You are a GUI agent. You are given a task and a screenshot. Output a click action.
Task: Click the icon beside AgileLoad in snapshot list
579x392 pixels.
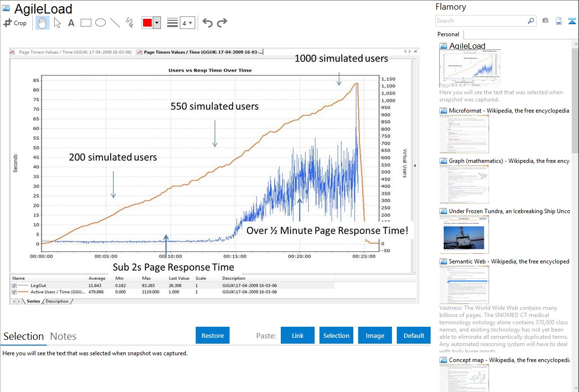pos(443,46)
